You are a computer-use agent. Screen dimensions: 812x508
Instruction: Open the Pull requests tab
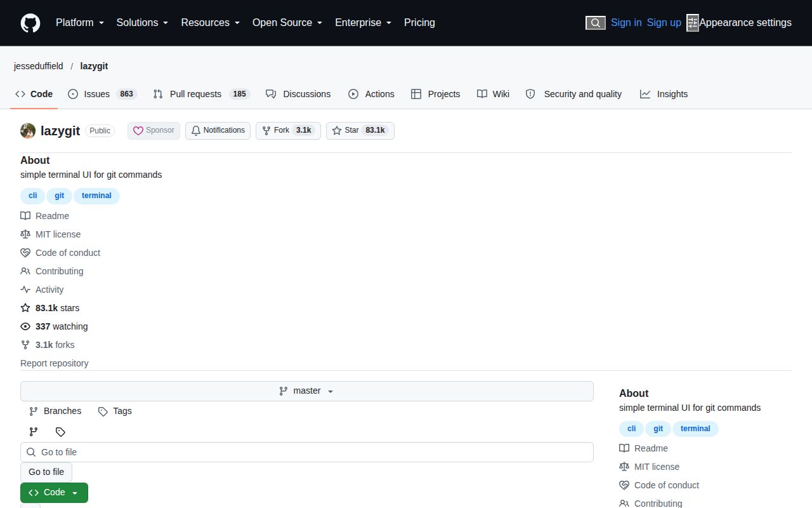[202, 94]
